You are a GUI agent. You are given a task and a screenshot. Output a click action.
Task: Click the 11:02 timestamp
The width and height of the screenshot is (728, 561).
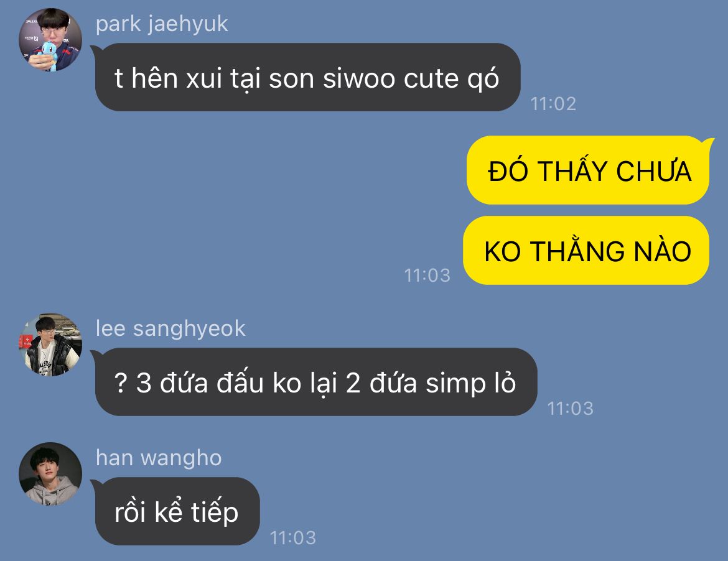[x=553, y=104]
